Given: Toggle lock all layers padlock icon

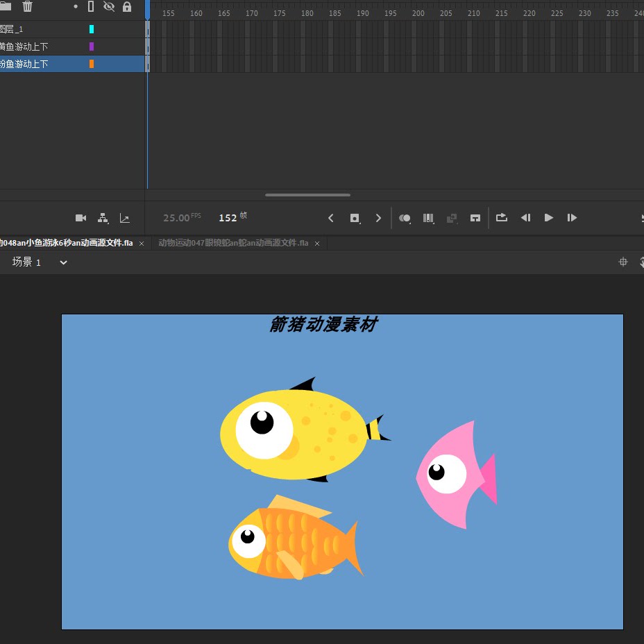Looking at the screenshot, I should pyautogui.click(x=127, y=6).
